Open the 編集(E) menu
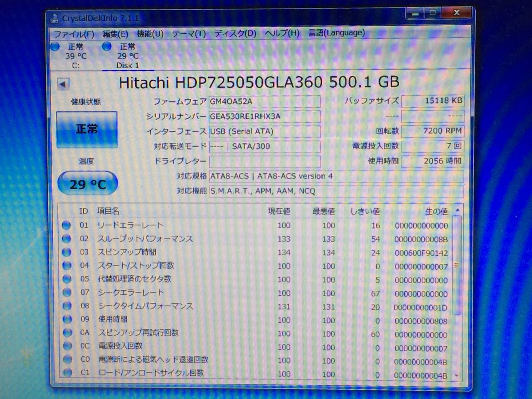This screenshot has height=399, width=532. [x=115, y=34]
